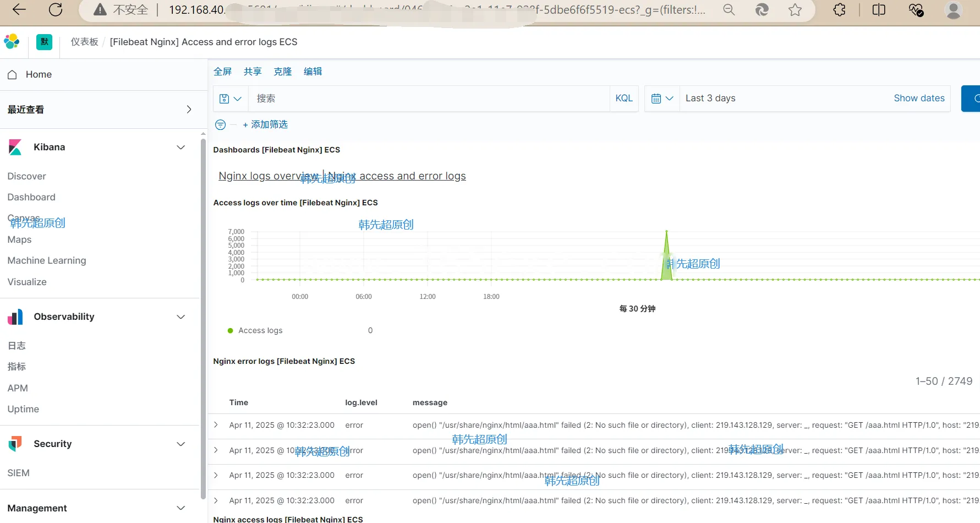Open the Nginx logs overview link

269,176
